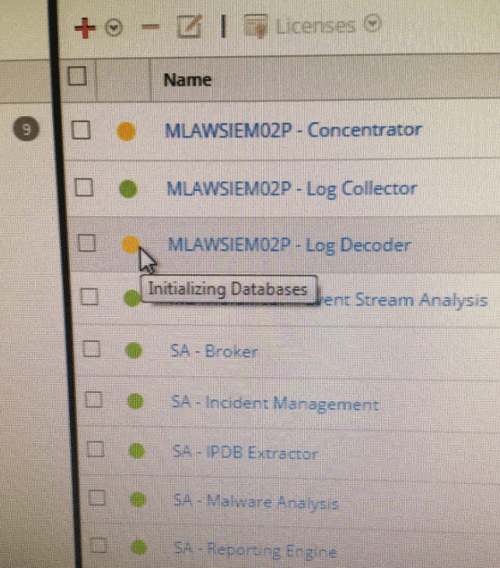Click the green status dot for SA - Broker

(x=134, y=351)
